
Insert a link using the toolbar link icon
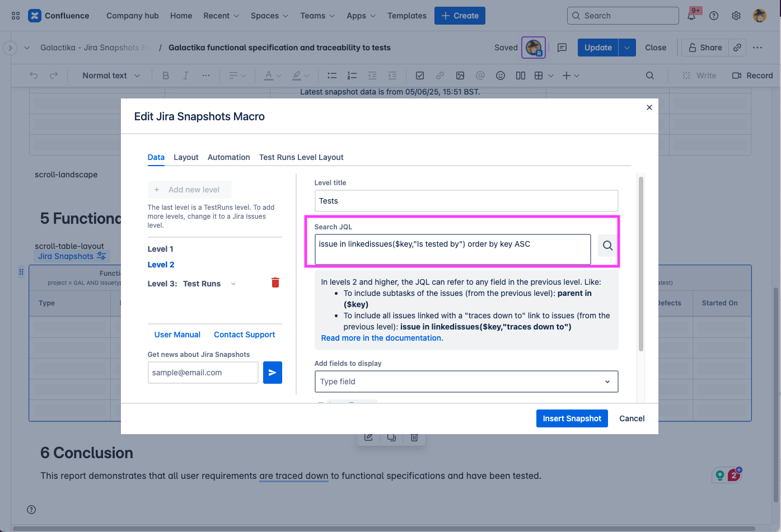click(440, 75)
